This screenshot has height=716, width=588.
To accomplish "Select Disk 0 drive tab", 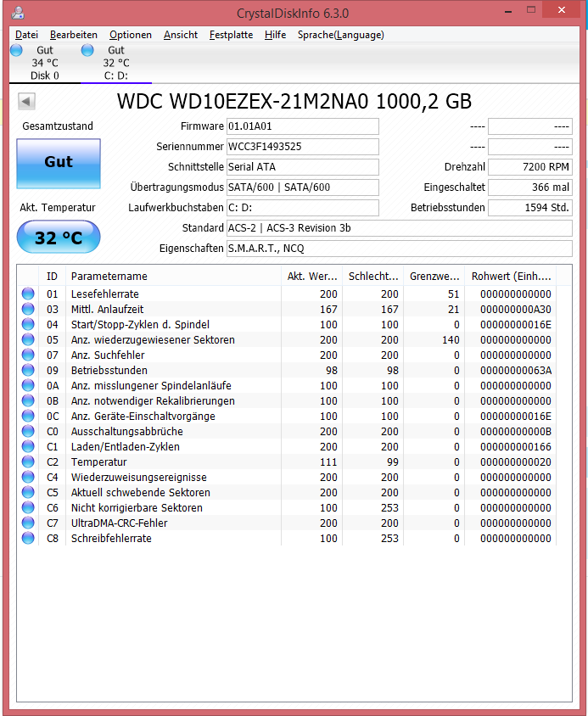I will 45,63.
